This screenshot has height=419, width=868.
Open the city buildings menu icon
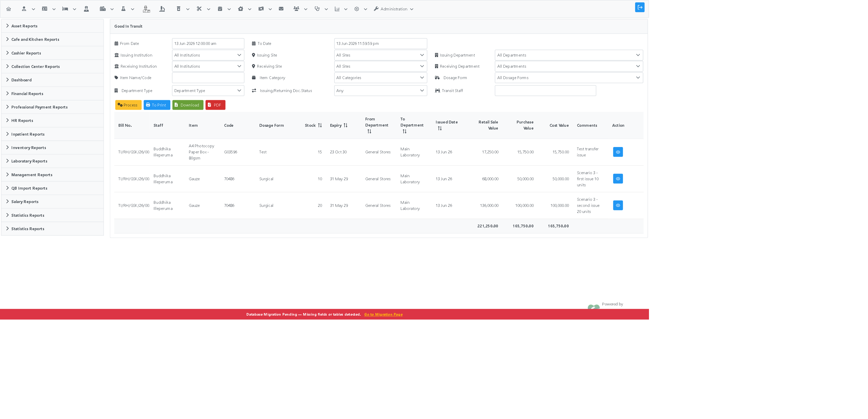pyautogui.click(x=103, y=9)
